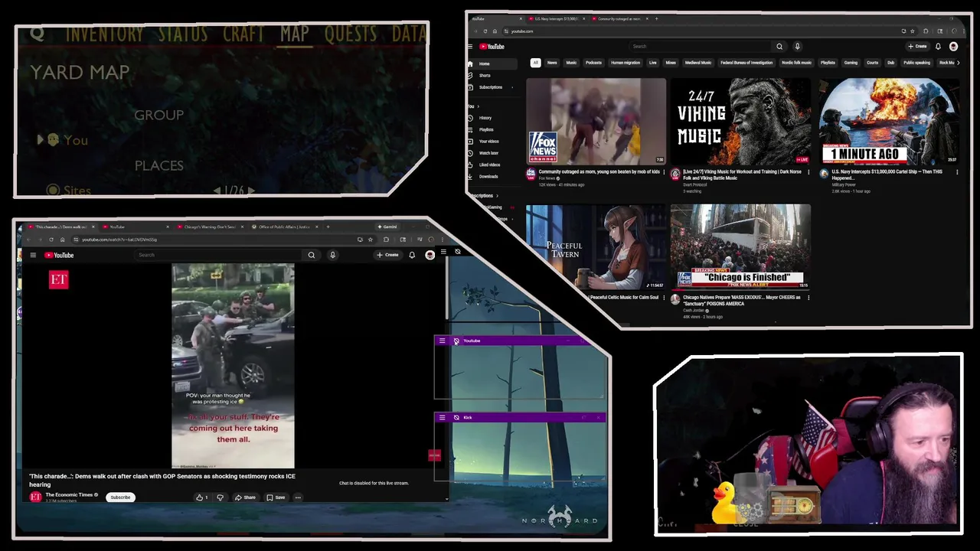Viewport: 980px width, 551px height.
Task: Select the Podcasts filter chip
Action: [x=593, y=63]
